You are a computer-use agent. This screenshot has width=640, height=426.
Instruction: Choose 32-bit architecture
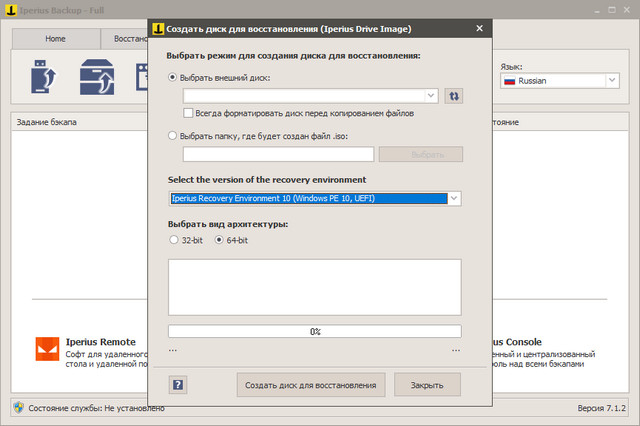174,240
